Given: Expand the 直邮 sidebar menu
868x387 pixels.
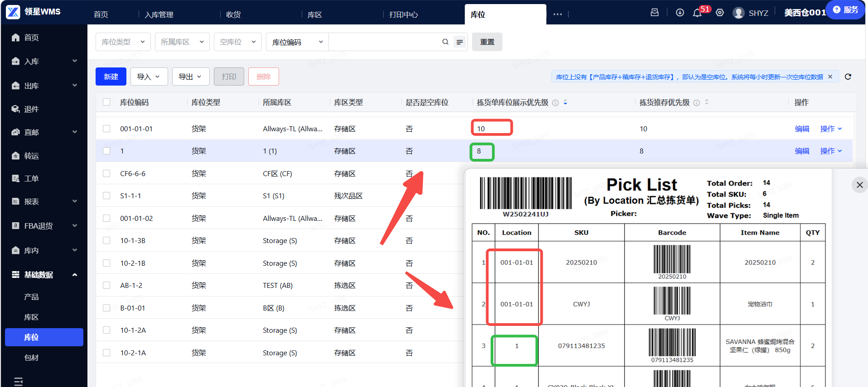Looking at the screenshot, I should [44, 132].
